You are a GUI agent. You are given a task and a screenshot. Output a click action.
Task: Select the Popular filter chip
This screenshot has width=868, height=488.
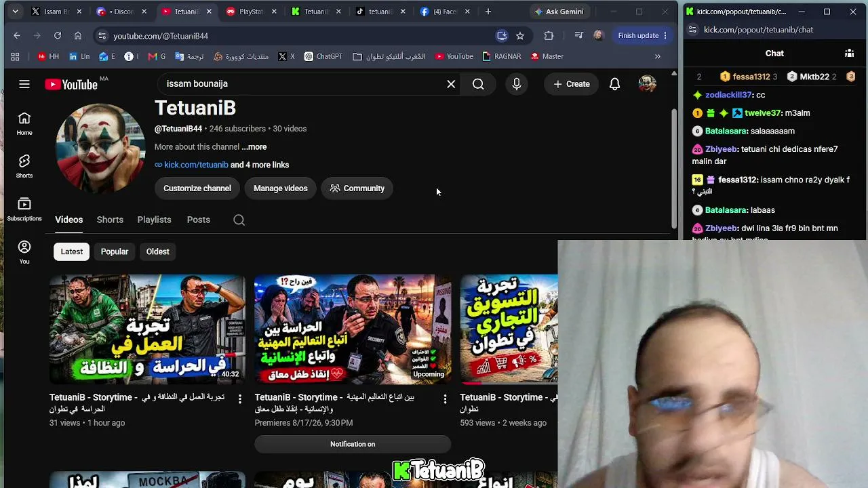coord(115,251)
